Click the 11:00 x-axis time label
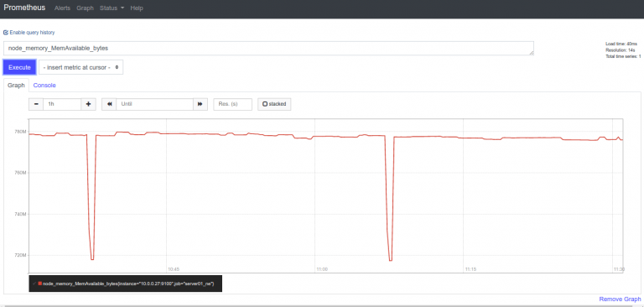This screenshot has width=644, height=307. pyautogui.click(x=322, y=269)
